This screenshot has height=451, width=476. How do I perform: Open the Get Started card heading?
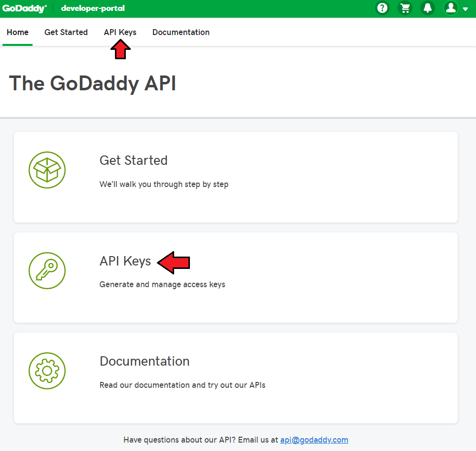(134, 160)
